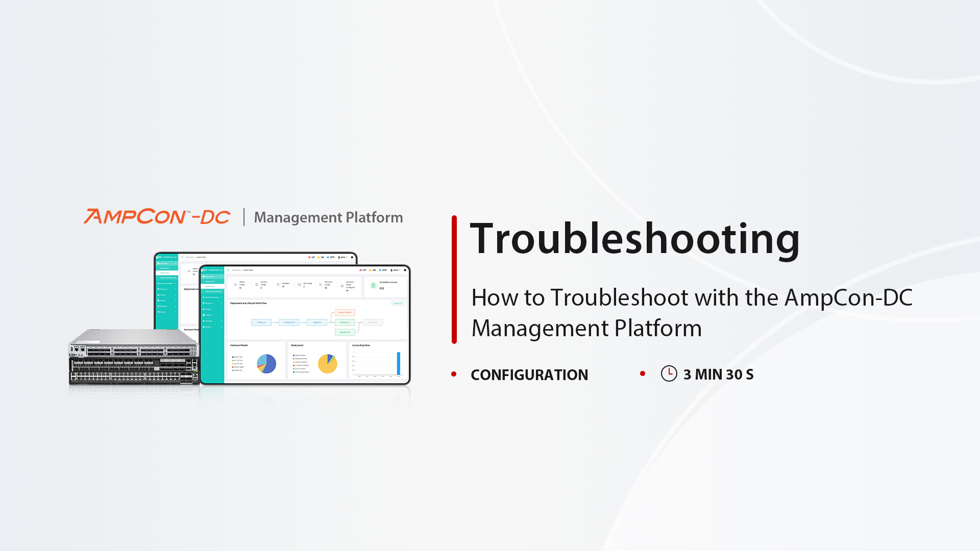The width and height of the screenshot is (980, 551).
Task: Click the AmpCon-DC orange logo
Action: (157, 217)
